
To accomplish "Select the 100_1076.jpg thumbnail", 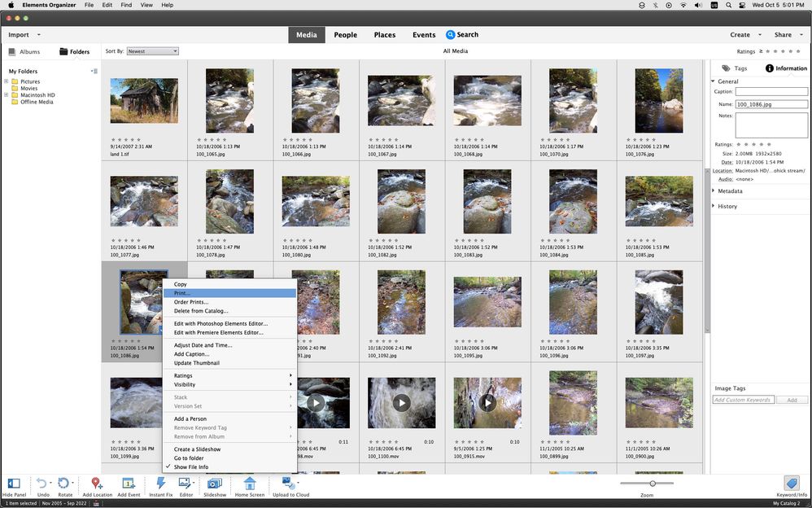I will tap(659, 101).
